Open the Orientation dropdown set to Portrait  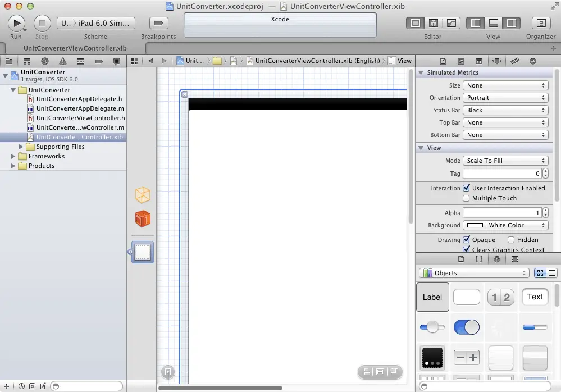(x=505, y=98)
